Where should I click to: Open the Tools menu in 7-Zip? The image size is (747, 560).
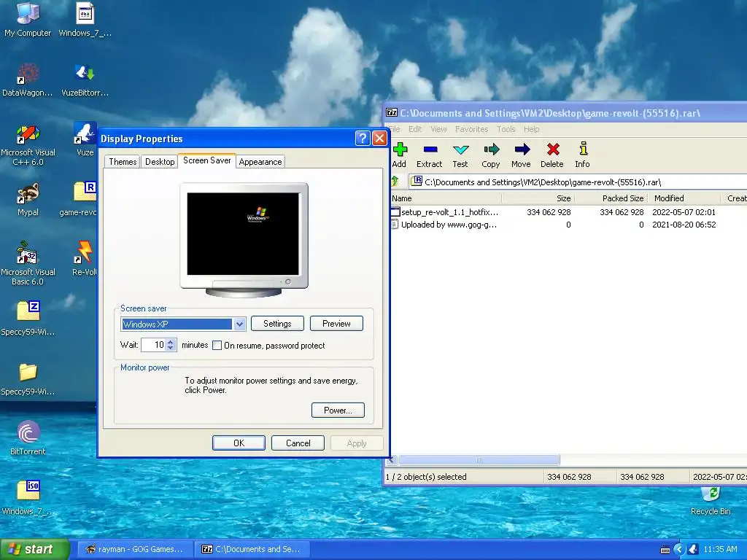click(506, 129)
